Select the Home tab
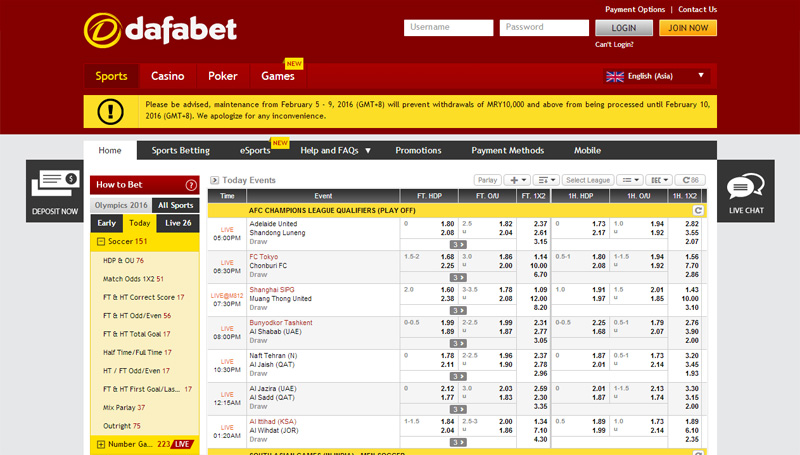The height and width of the screenshot is (455, 800). 110,150
